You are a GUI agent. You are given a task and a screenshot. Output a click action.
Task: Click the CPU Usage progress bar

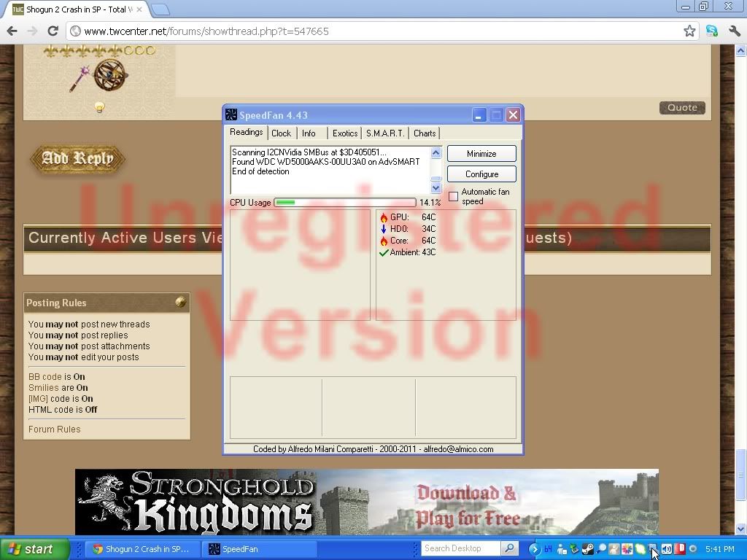click(344, 203)
